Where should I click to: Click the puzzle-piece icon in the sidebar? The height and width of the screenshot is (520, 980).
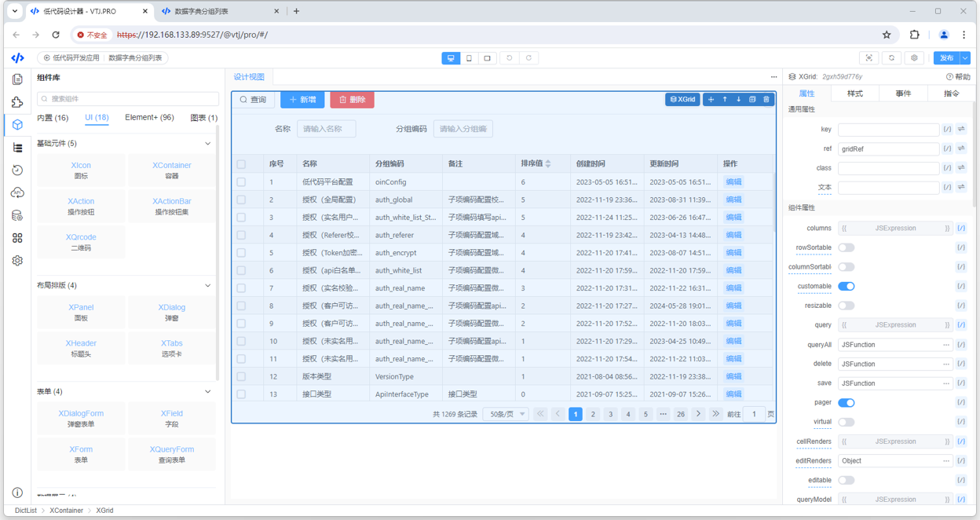17,102
